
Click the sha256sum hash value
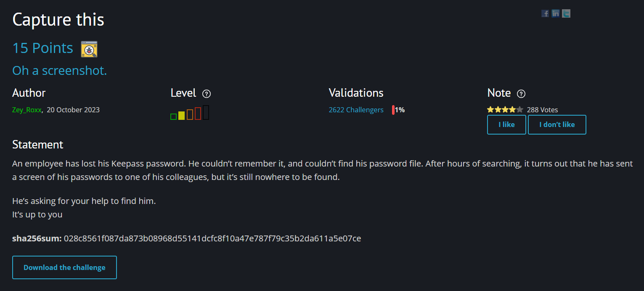pos(212,238)
